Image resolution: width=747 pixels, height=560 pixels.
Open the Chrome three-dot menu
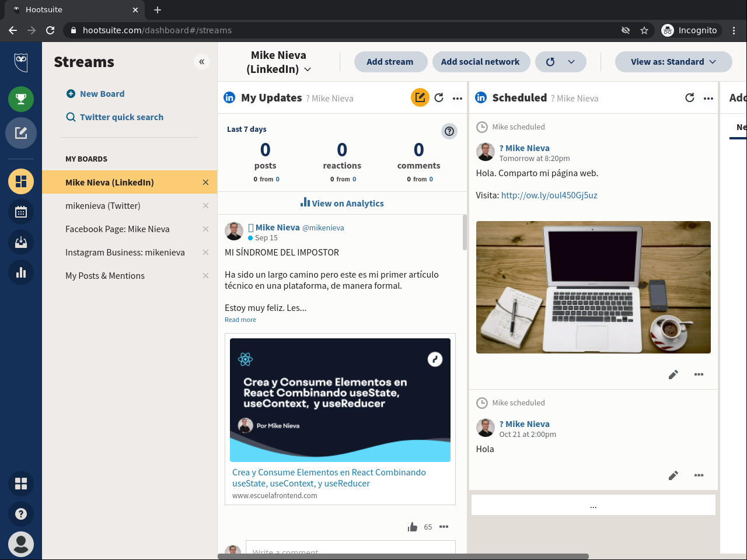pyautogui.click(x=734, y=30)
